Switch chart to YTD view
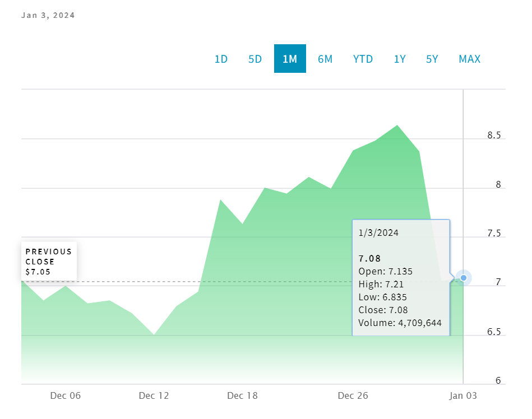 [x=363, y=59]
